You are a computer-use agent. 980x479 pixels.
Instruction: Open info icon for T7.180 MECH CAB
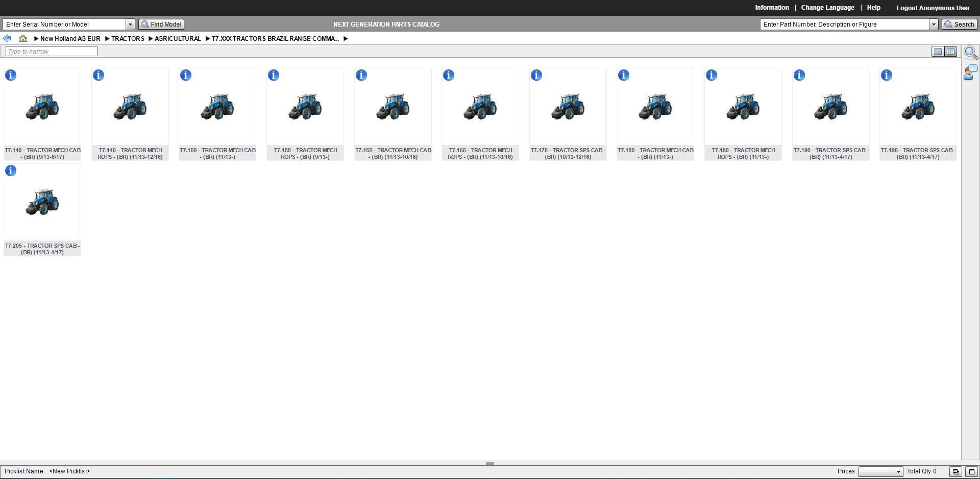point(624,76)
